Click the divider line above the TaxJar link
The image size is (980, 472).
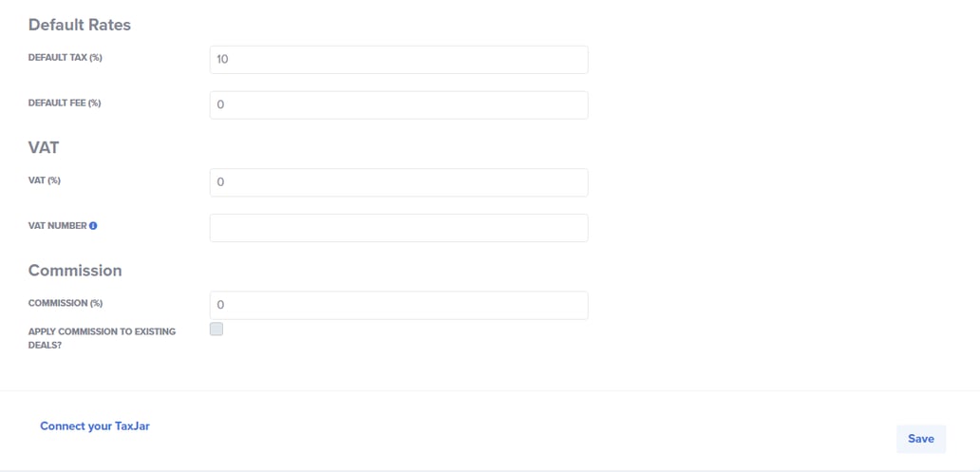(490, 390)
